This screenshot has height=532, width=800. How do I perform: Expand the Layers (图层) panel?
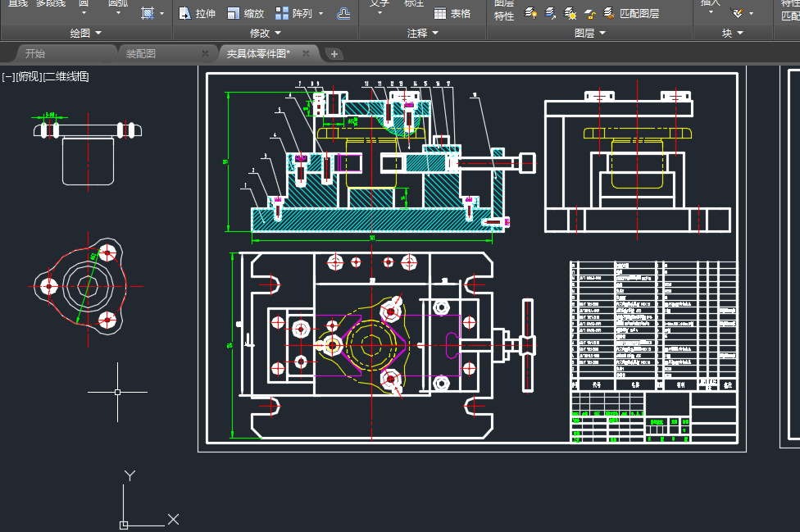[590, 33]
